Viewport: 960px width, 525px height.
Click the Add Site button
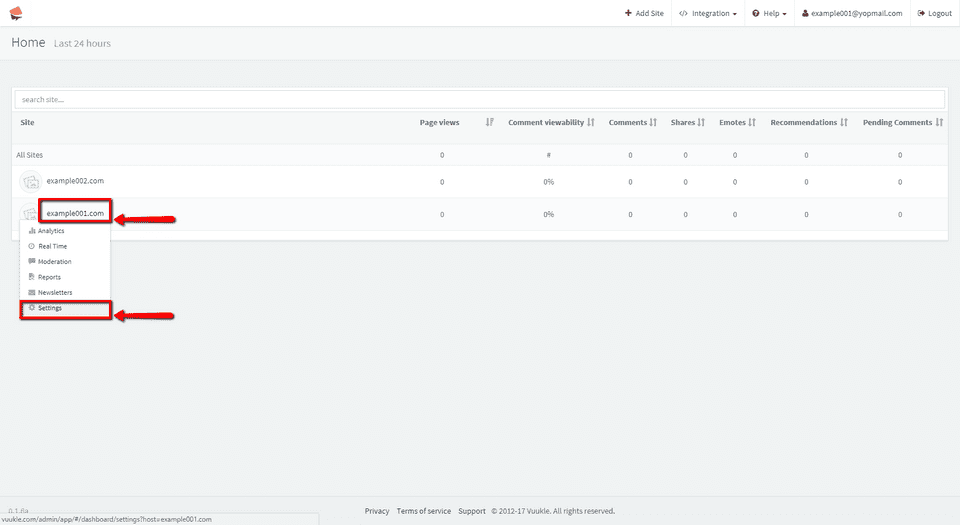[x=644, y=14]
